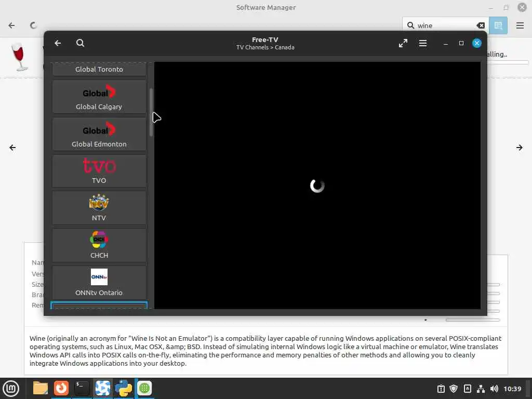Select ONNtv Ontario channel
532x399 pixels.
click(x=99, y=283)
